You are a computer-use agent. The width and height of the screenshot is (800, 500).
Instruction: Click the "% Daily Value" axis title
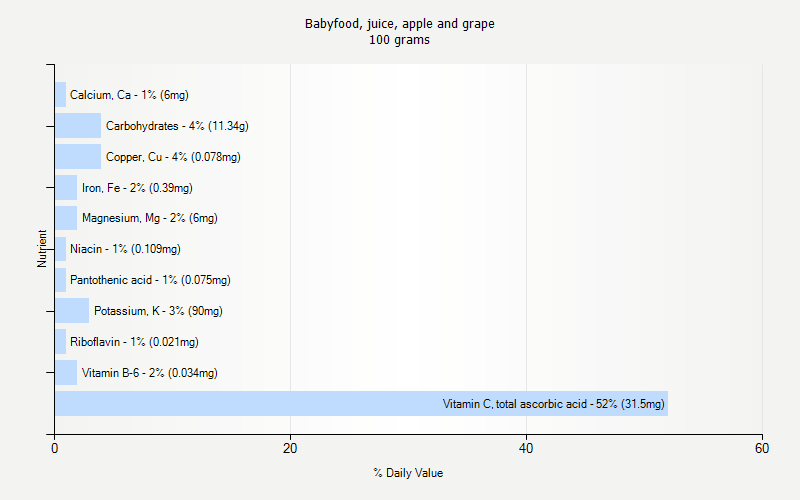tap(408, 473)
